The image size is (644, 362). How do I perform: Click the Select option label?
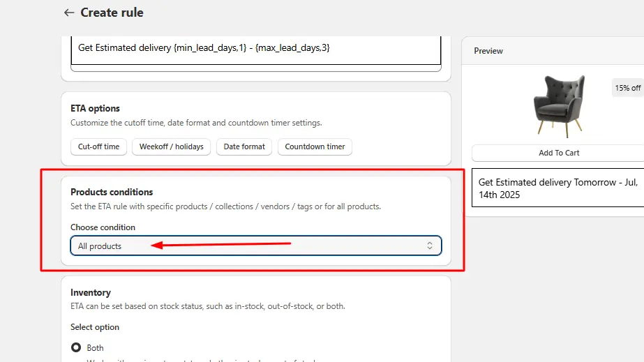click(95, 327)
